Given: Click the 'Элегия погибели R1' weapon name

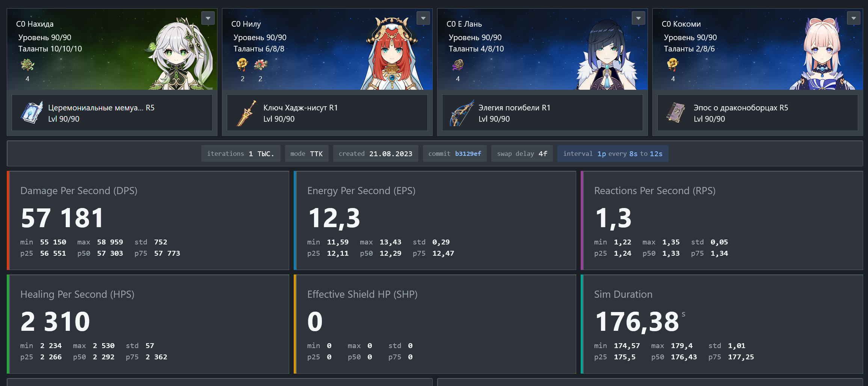Looking at the screenshot, I should pyautogui.click(x=515, y=108).
